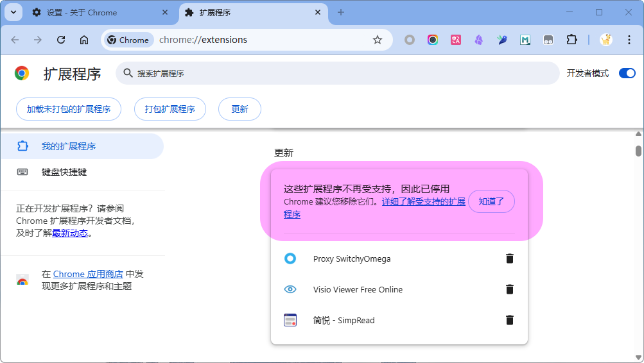The width and height of the screenshot is (644, 363).
Task: Open the Chrome 应用商店 link
Action: click(x=88, y=274)
